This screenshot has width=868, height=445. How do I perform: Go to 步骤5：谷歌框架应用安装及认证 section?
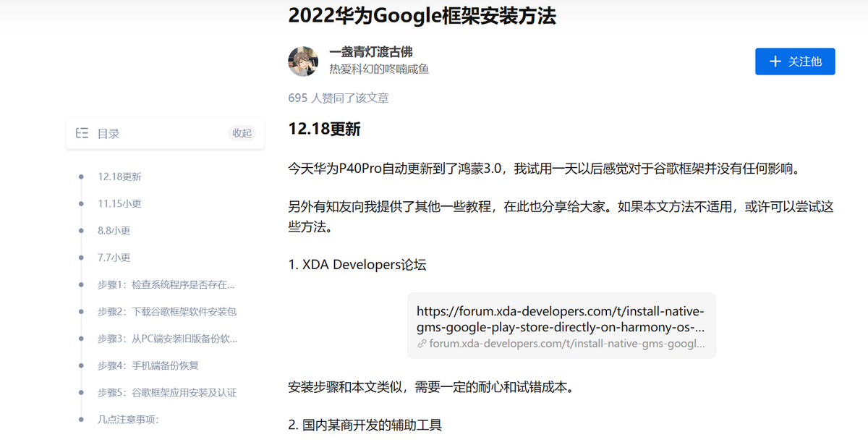pyautogui.click(x=167, y=392)
